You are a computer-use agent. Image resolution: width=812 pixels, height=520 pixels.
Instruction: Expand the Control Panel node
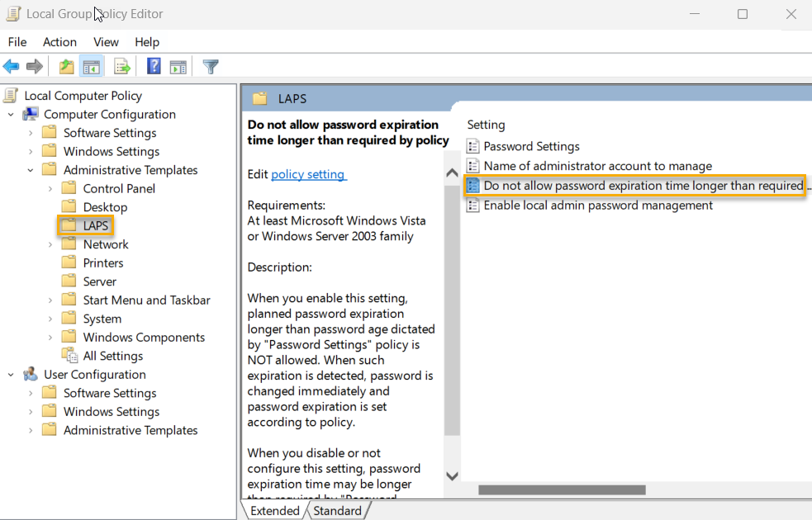(52, 187)
